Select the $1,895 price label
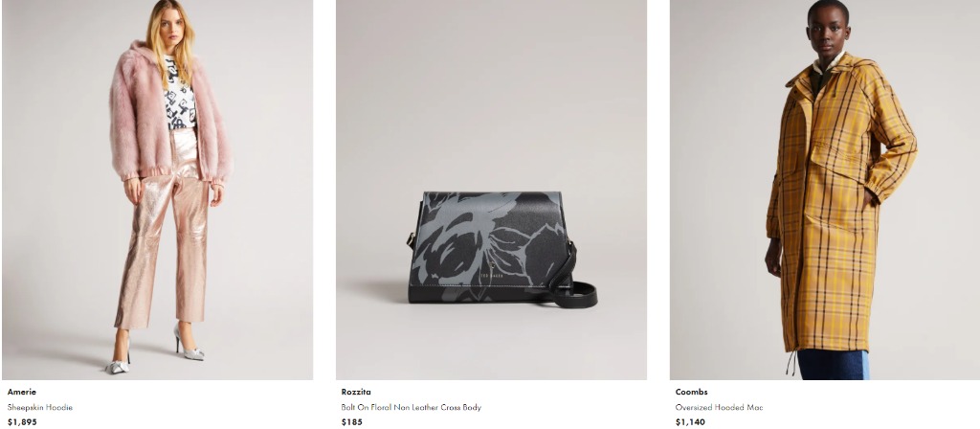The height and width of the screenshot is (429, 980). (x=22, y=422)
